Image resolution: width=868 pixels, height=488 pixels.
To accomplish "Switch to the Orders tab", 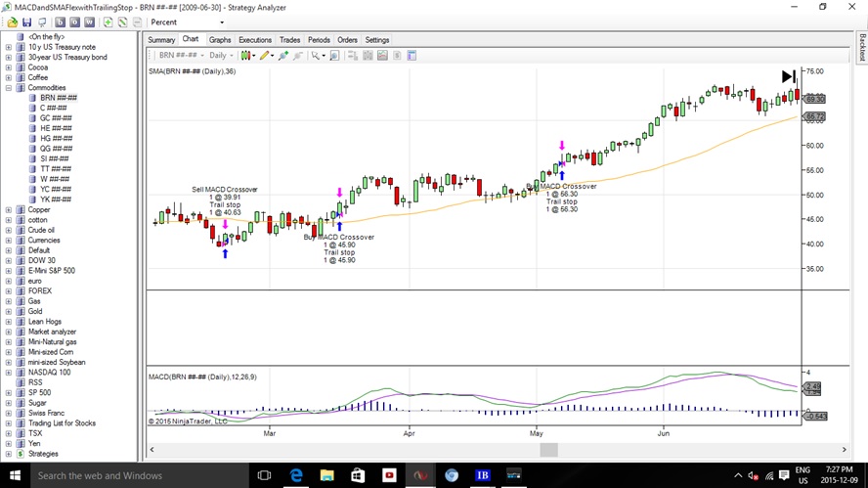I will [347, 40].
